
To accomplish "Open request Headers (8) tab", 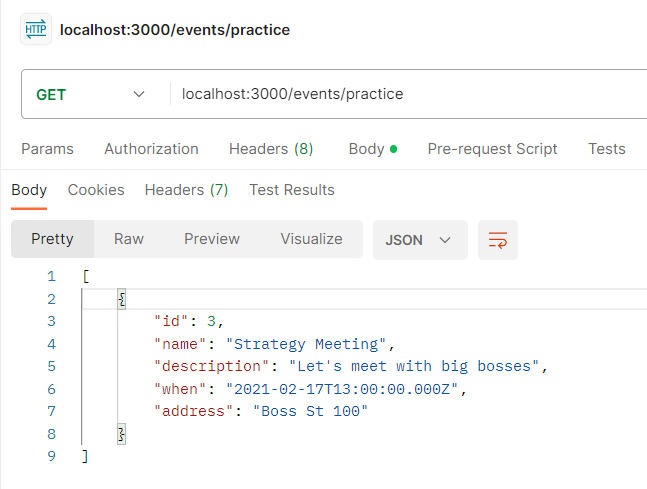I will (x=270, y=149).
